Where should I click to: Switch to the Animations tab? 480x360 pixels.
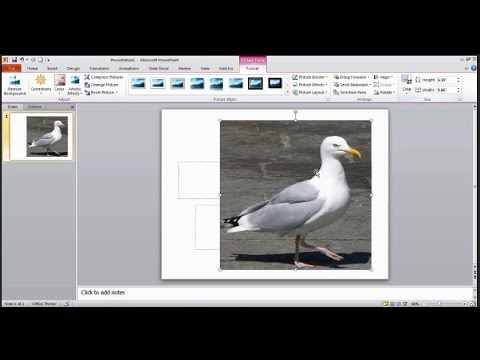tap(129, 68)
